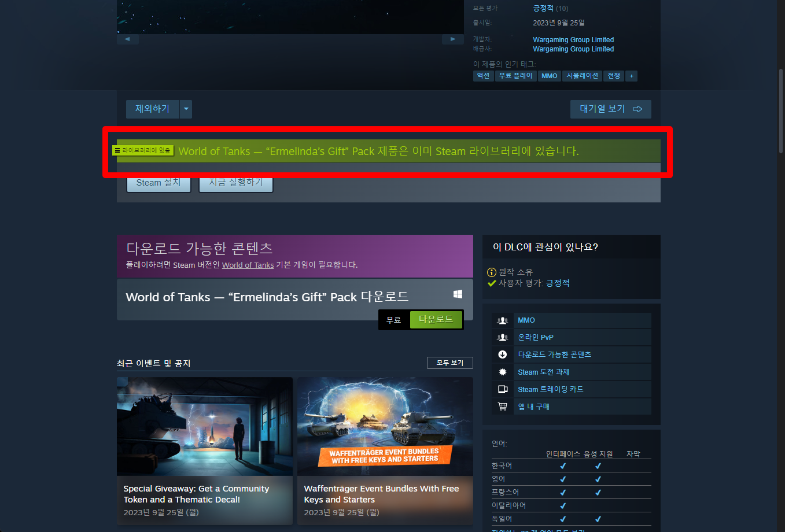Screen dimensions: 785x532
Task: Open the dropdown arrow next to 제외하기
Action: (186, 109)
